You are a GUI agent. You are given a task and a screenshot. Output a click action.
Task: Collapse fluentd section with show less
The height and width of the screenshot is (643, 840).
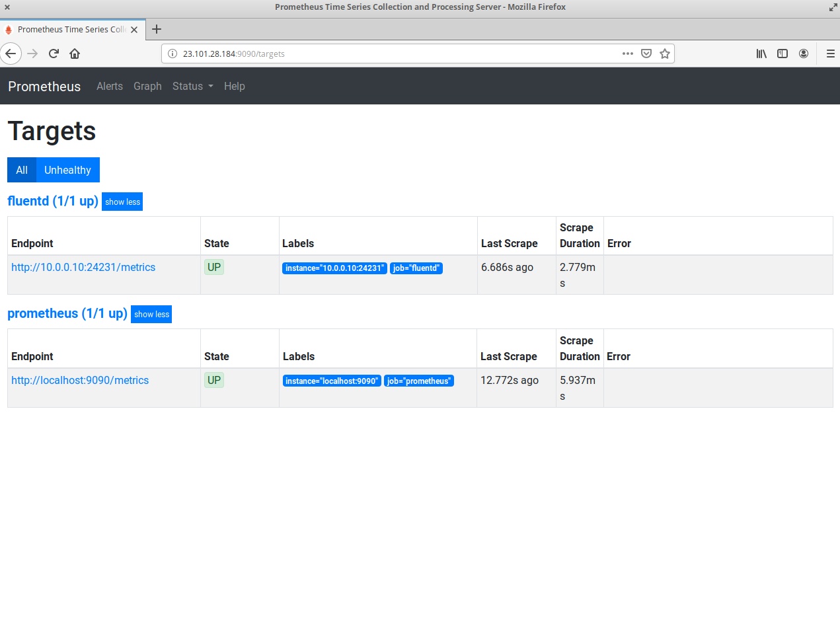(x=122, y=202)
